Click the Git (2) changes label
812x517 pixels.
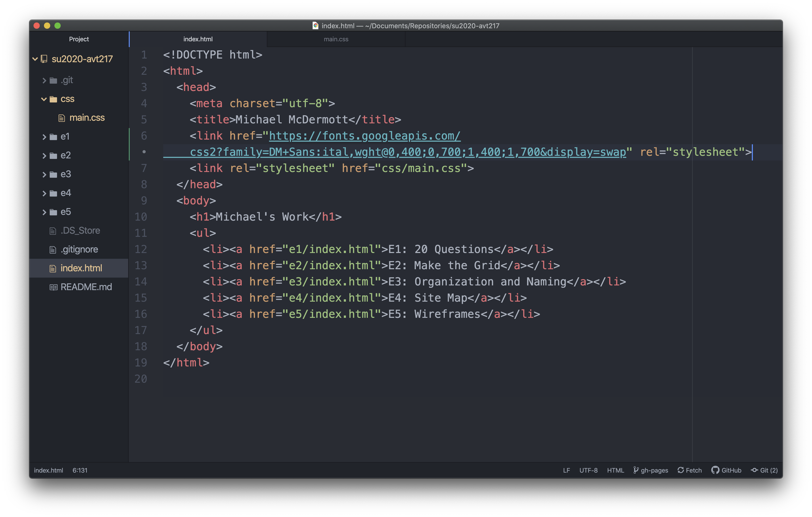point(769,470)
